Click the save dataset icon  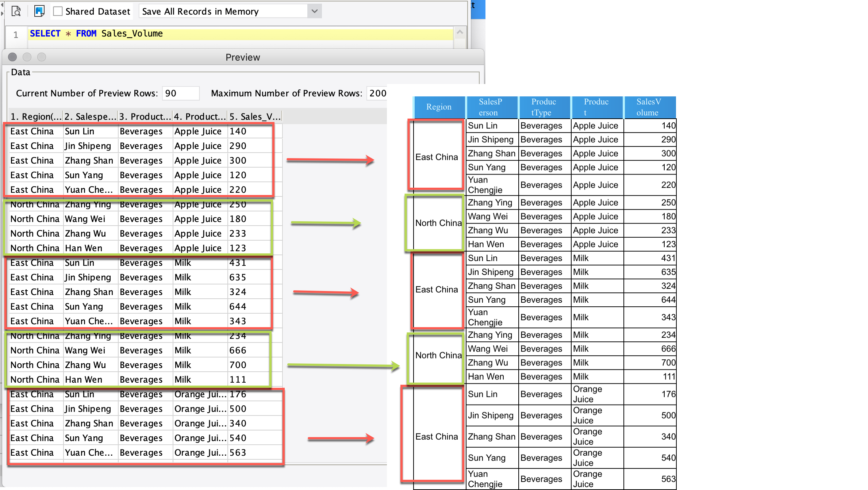(39, 11)
